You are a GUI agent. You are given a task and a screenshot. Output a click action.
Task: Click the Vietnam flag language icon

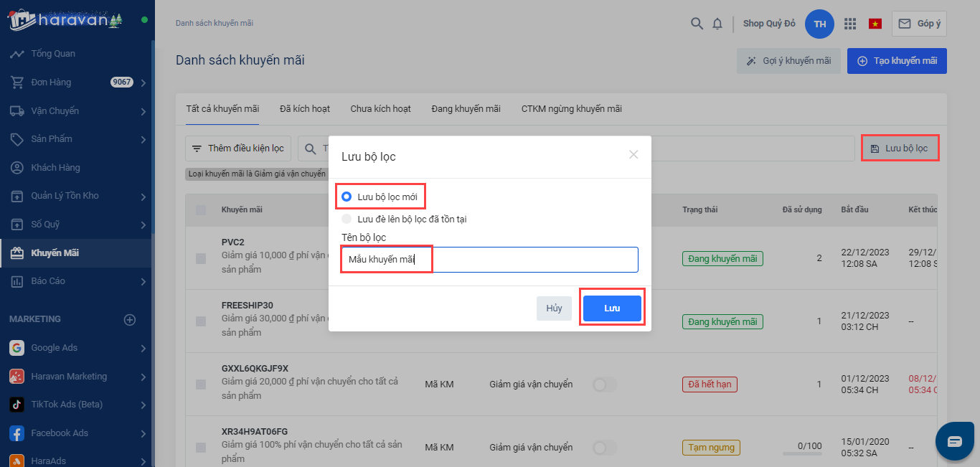(875, 24)
